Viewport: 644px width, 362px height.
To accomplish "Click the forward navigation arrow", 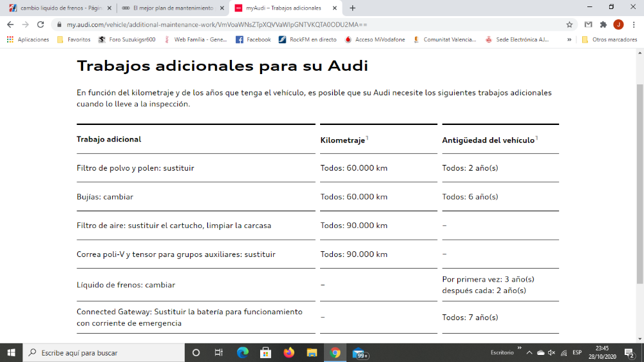I will (x=26, y=24).
